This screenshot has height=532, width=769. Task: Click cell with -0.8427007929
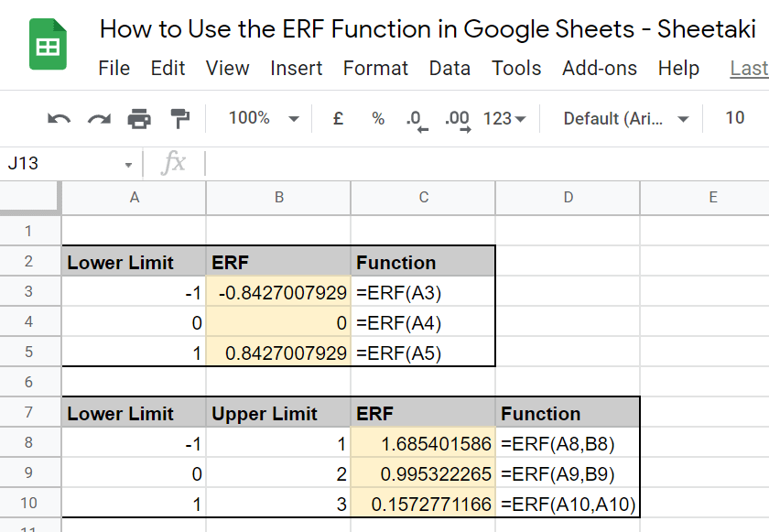tap(278, 292)
